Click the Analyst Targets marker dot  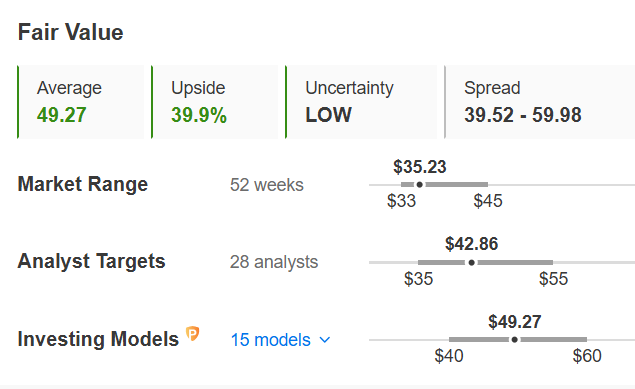471,263
